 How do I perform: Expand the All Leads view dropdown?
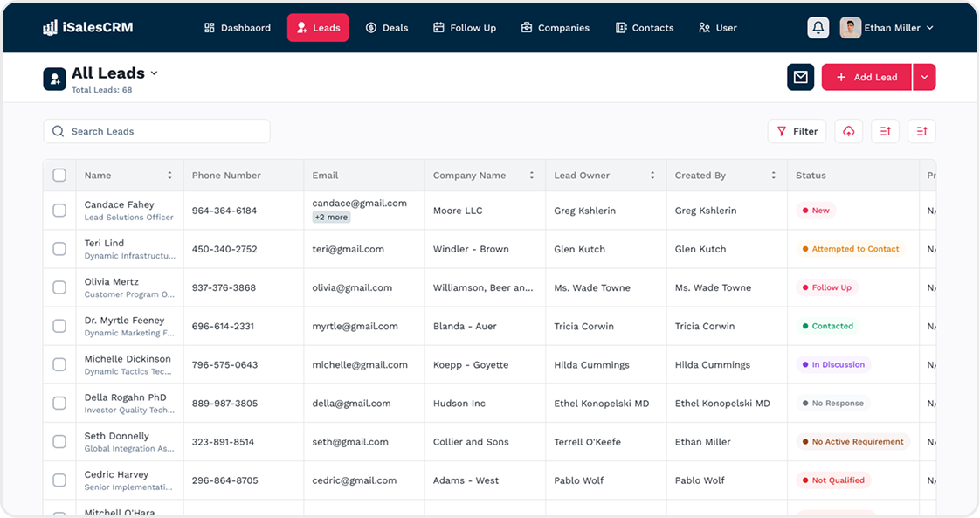coord(155,73)
